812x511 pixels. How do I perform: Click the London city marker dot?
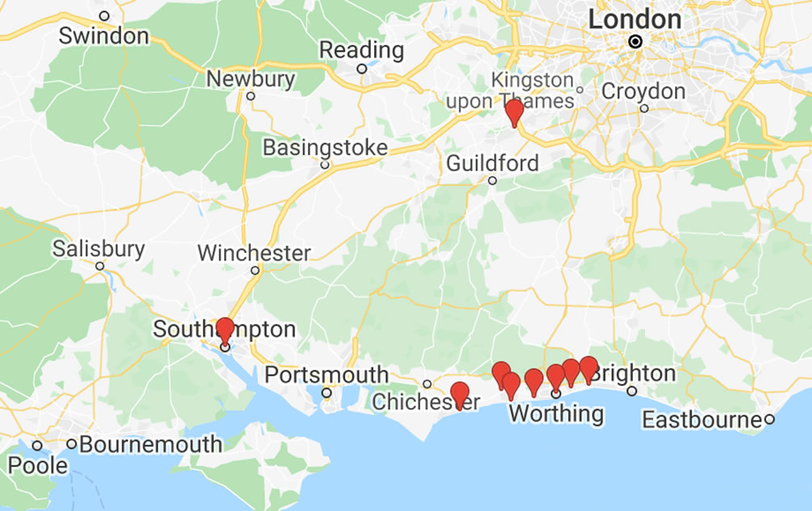(x=635, y=41)
